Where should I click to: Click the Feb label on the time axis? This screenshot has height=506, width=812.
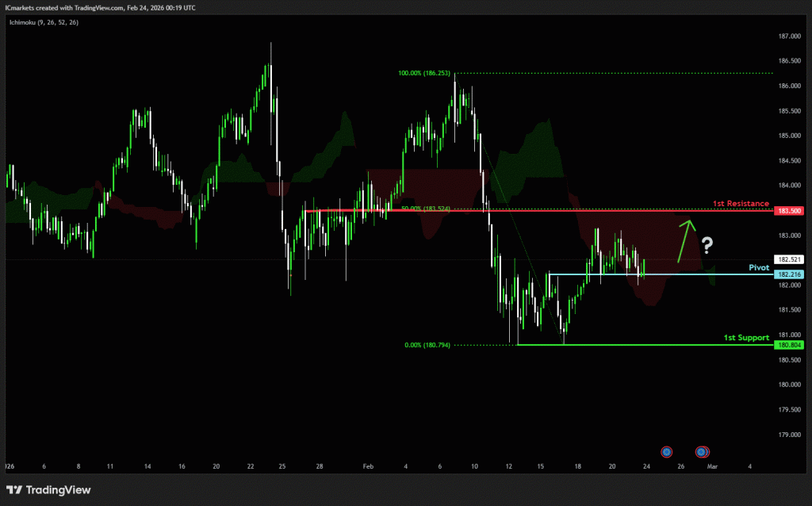367,466
